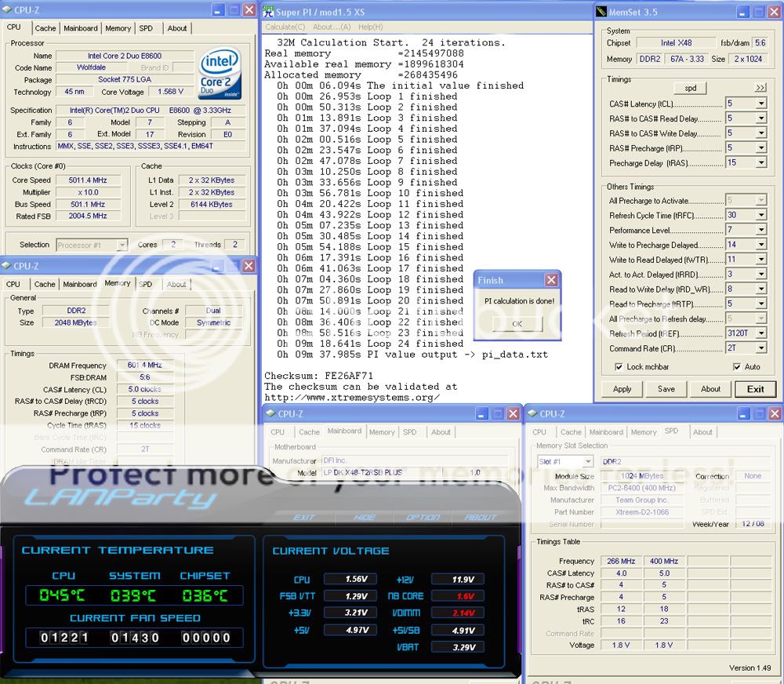Toggle the Auto checkbox in MemSet
The height and width of the screenshot is (684, 784).
point(736,367)
